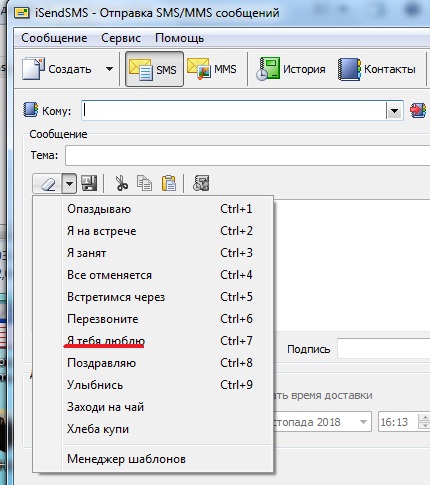Click into the Тема subject field
The height and width of the screenshot is (485, 430).
[248, 155]
